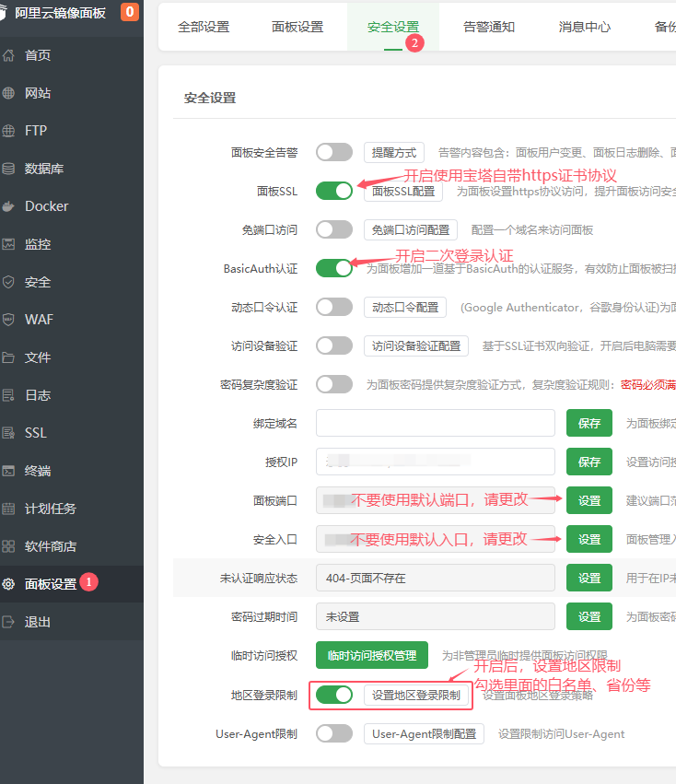Switch to the 告警通知 tab

coord(489,27)
